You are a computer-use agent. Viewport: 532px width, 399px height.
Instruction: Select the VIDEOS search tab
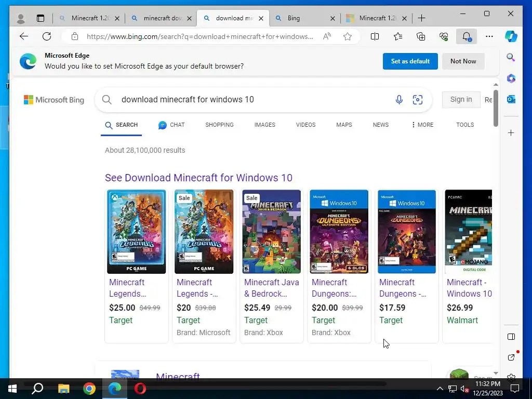pos(305,125)
